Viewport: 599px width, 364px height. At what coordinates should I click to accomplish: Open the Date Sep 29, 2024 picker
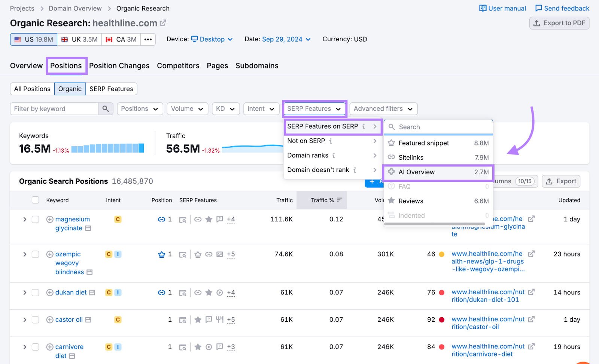286,39
